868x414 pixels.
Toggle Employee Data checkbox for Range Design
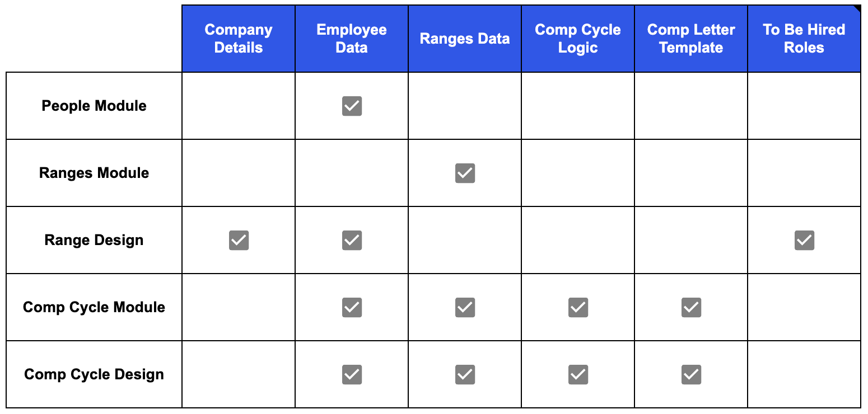pyautogui.click(x=352, y=240)
